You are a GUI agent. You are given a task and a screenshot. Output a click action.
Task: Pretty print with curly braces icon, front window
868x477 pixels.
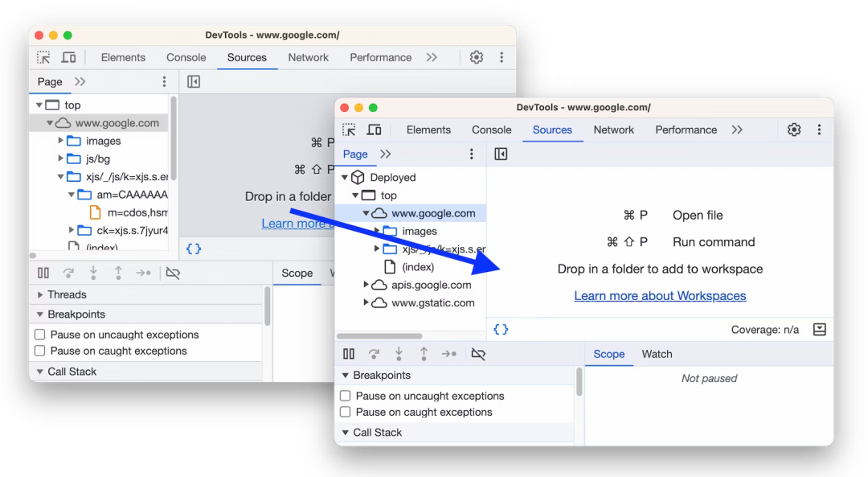click(x=501, y=330)
